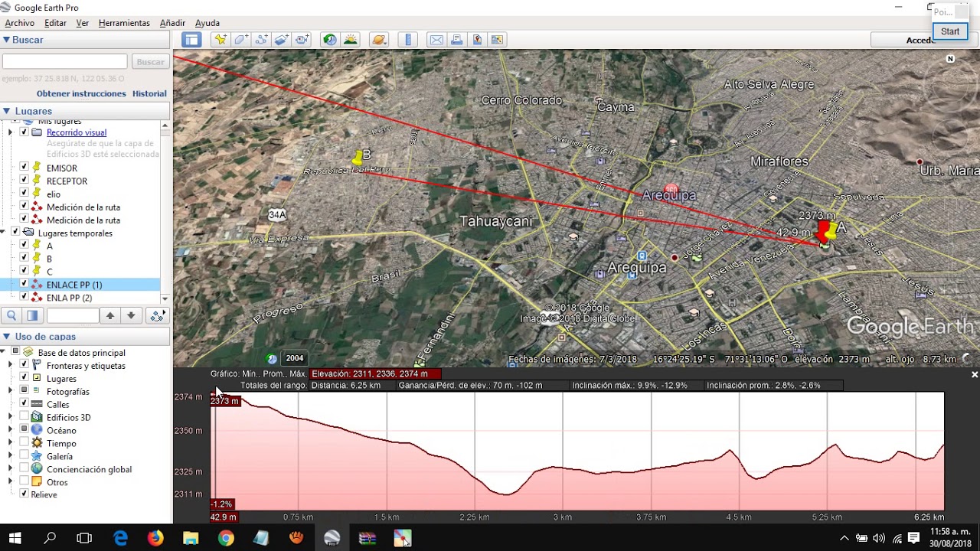Click the save image toolbar icon
The image size is (980, 551).
click(497, 40)
